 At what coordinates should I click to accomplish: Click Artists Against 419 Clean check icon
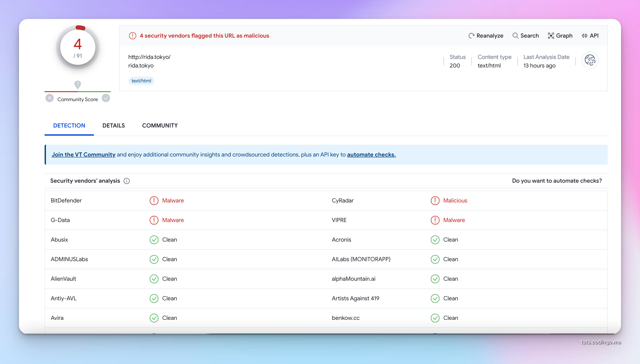click(435, 298)
